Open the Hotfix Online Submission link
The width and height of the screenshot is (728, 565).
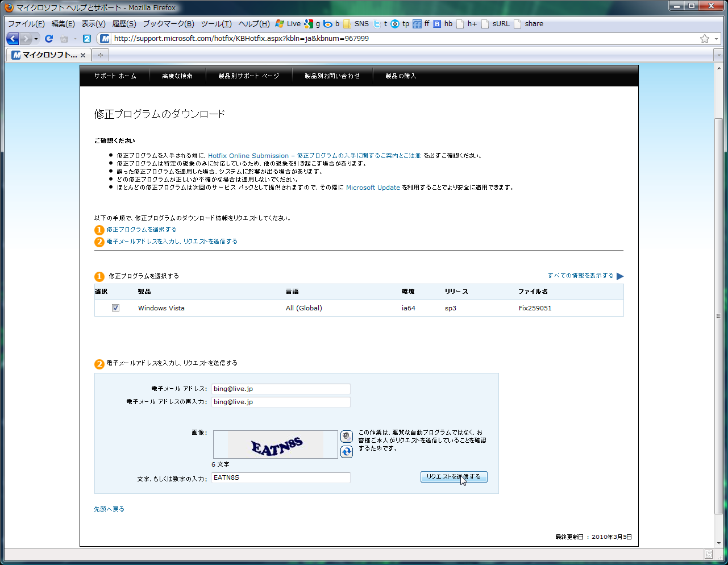[314, 155]
